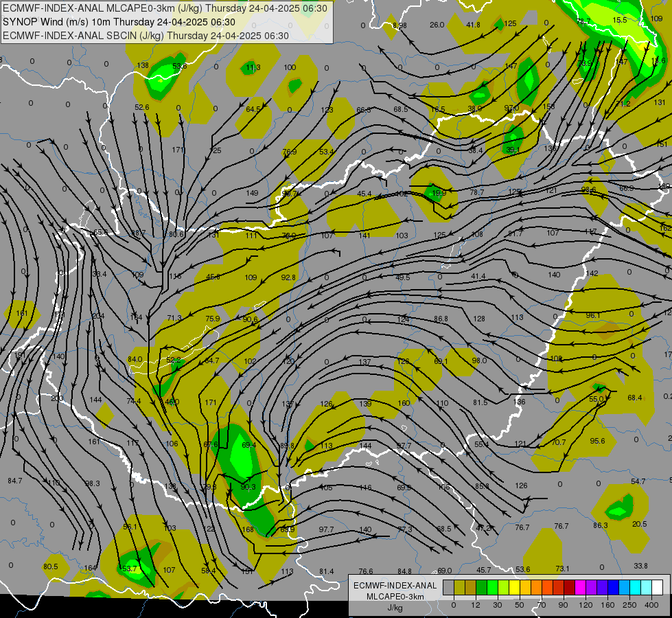
Task: Click the map value 55.0
Action: [x=596, y=399]
